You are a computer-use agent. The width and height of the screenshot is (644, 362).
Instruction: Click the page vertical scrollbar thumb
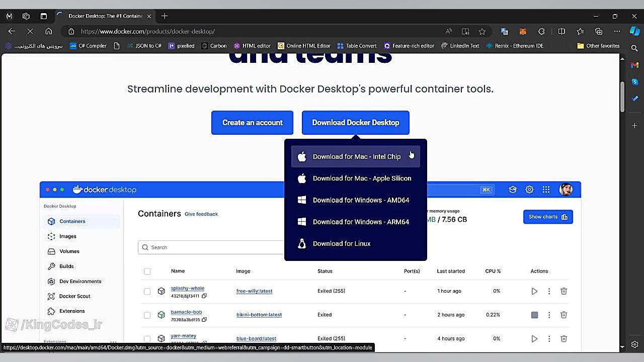coord(622,97)
